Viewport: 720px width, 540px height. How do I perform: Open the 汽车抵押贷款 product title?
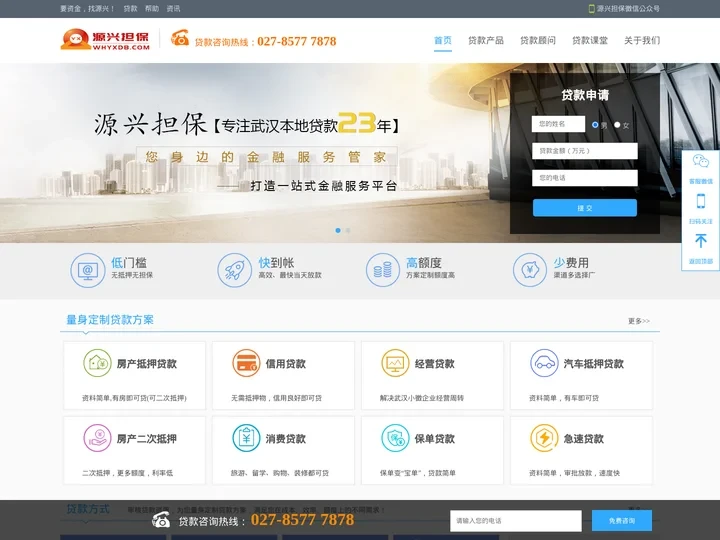(x=594, y=364)
